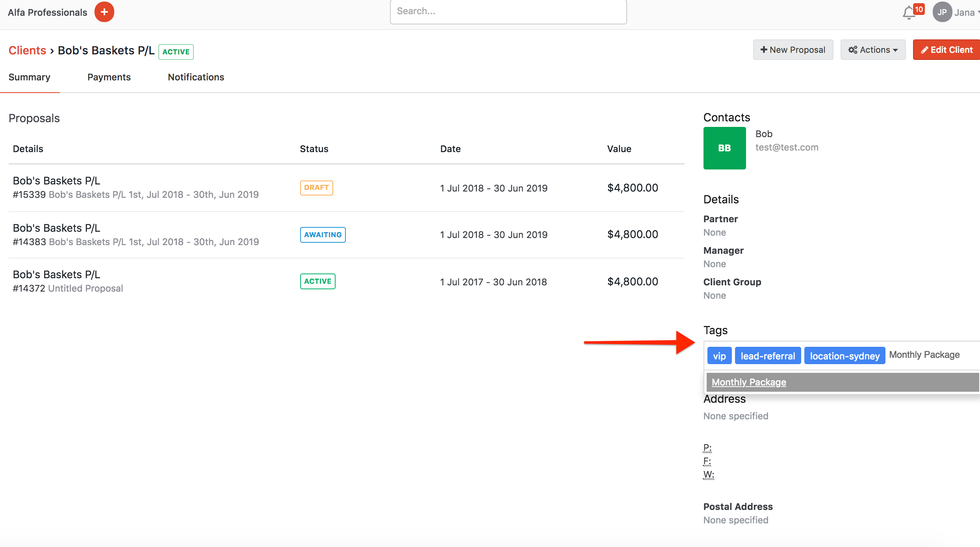Click the DRAFT status badge
The width and height of the screenshot is (980, 547).
316,188
